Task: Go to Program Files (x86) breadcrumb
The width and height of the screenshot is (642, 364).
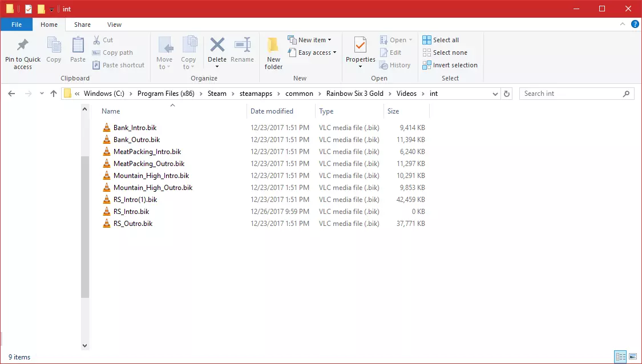Action: tap(166, 94)
